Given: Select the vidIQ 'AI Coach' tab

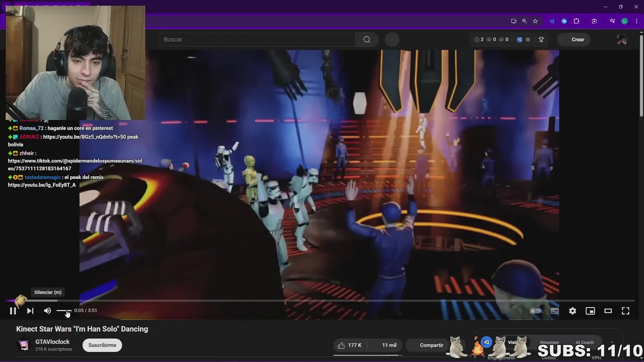Looking at the screenshot, I should coord(584,342).
